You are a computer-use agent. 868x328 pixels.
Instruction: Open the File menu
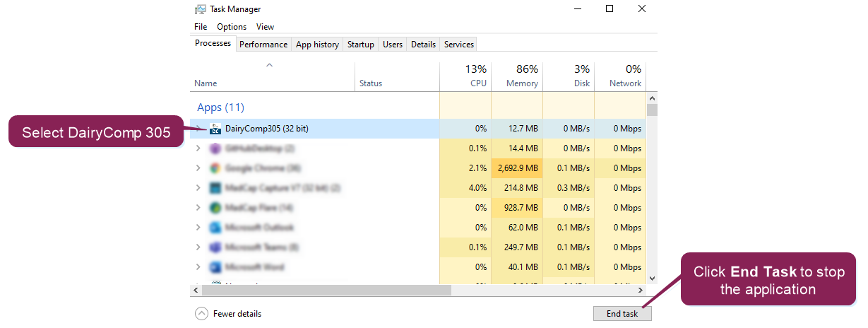pos(201,27)
